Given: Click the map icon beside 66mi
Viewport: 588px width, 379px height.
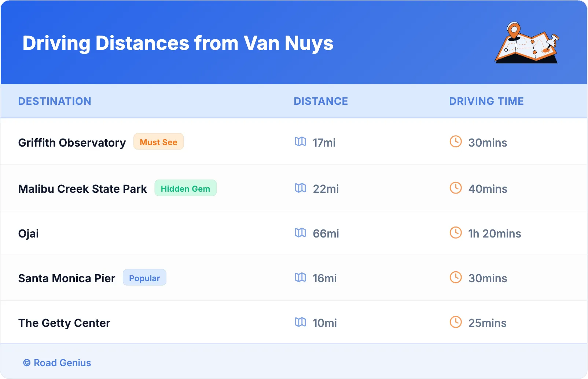Looking at the screenshot, I should coord(300,233).
